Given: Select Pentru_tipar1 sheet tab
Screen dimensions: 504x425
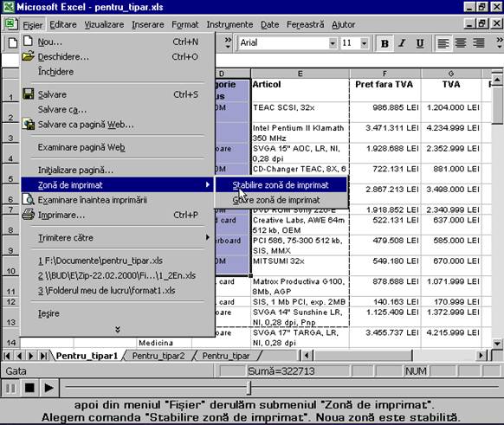Looking at the screenshot, I should (x=87, y=356).
